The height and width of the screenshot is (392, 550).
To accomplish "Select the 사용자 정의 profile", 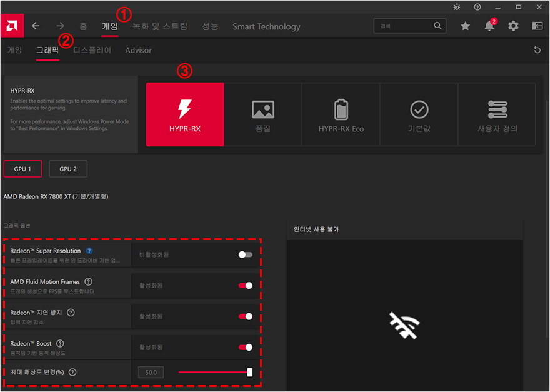I will 497,114.
